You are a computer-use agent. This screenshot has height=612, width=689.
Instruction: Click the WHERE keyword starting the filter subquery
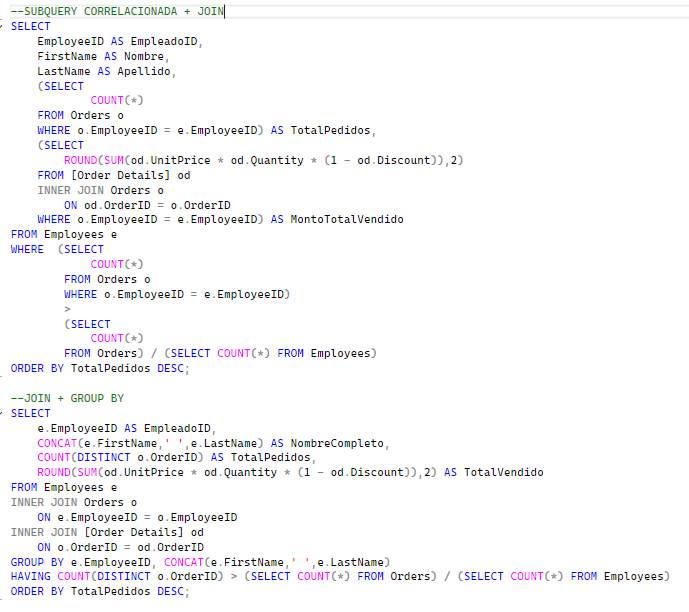pos(27,249)
